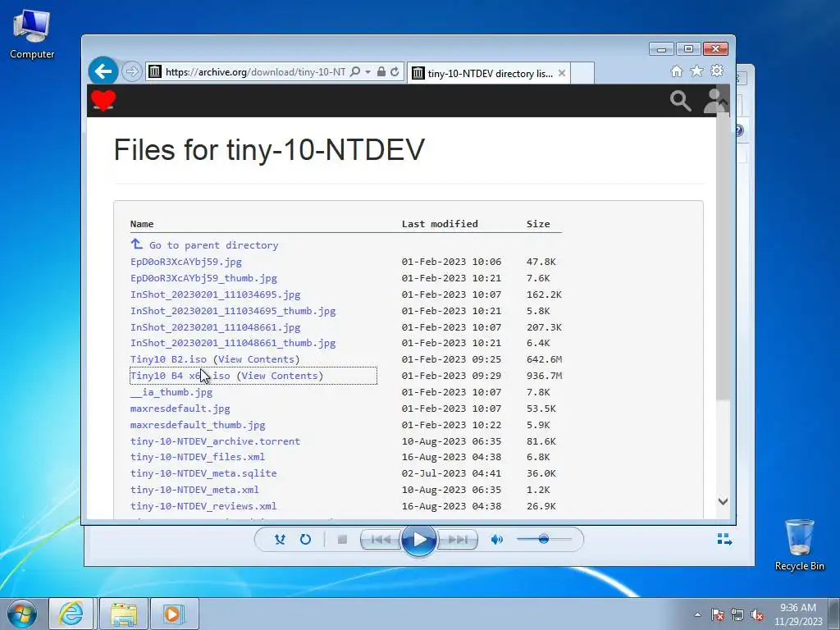The height and width of the screenshot is (630, 840).
Task: Click the Media Player stop button
Action: [342, 540]
